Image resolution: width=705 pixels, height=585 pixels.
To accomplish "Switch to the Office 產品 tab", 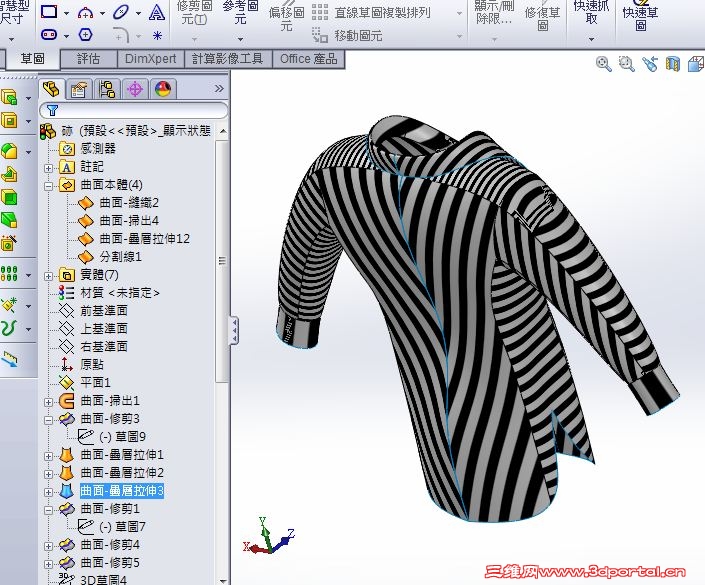I will (308, 59).
